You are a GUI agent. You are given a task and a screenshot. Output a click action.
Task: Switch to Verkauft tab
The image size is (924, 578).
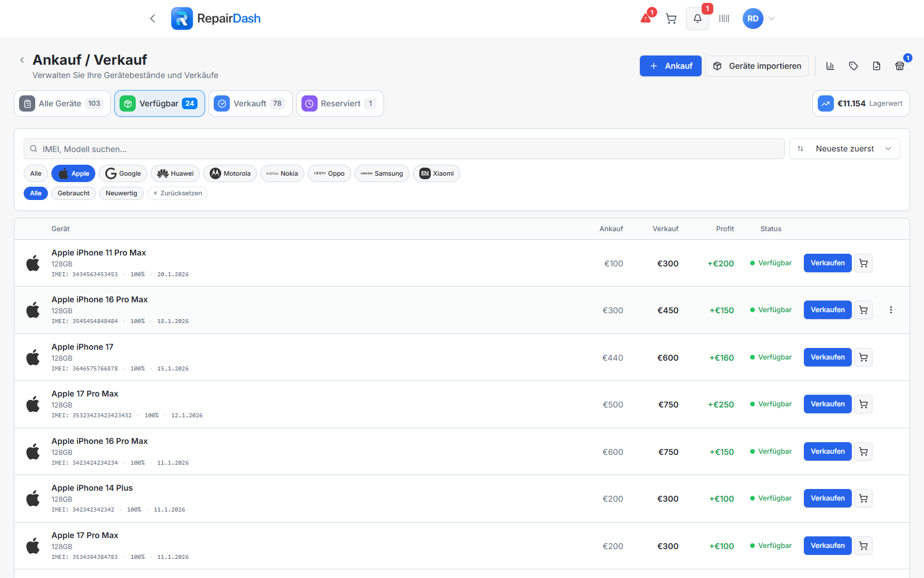coord(251,103)
